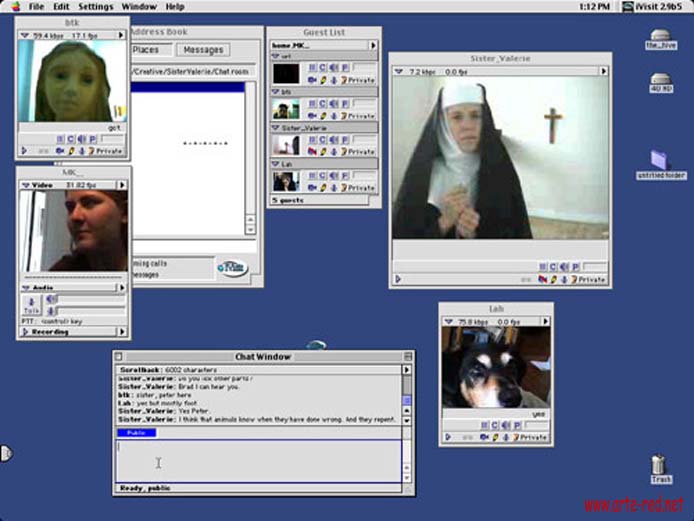Click the Public chat mode button

coord(136,433)
